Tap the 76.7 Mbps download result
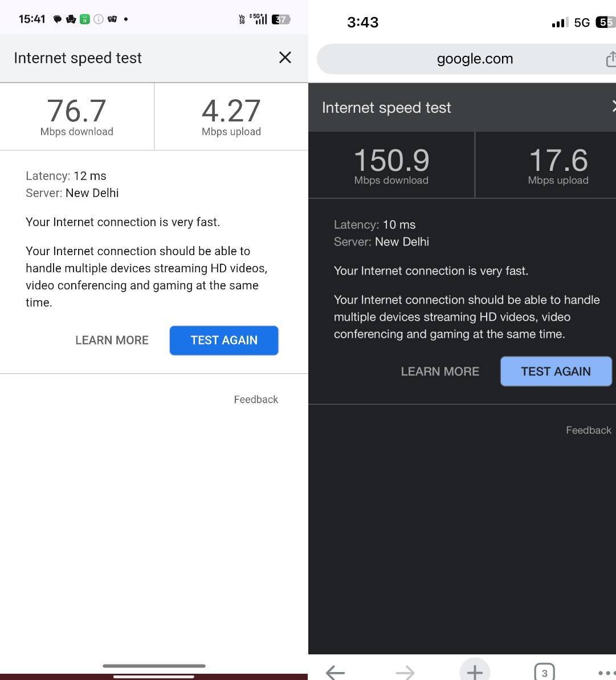Viewport: 616px width, 680px height. click(77, 117)
